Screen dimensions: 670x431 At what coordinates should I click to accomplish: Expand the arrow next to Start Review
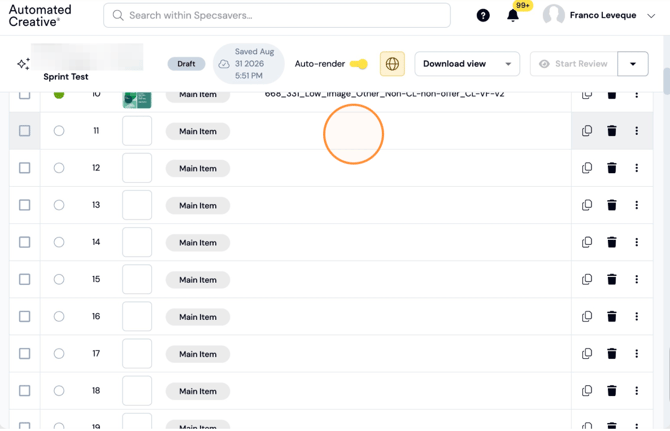coord(633,64)
